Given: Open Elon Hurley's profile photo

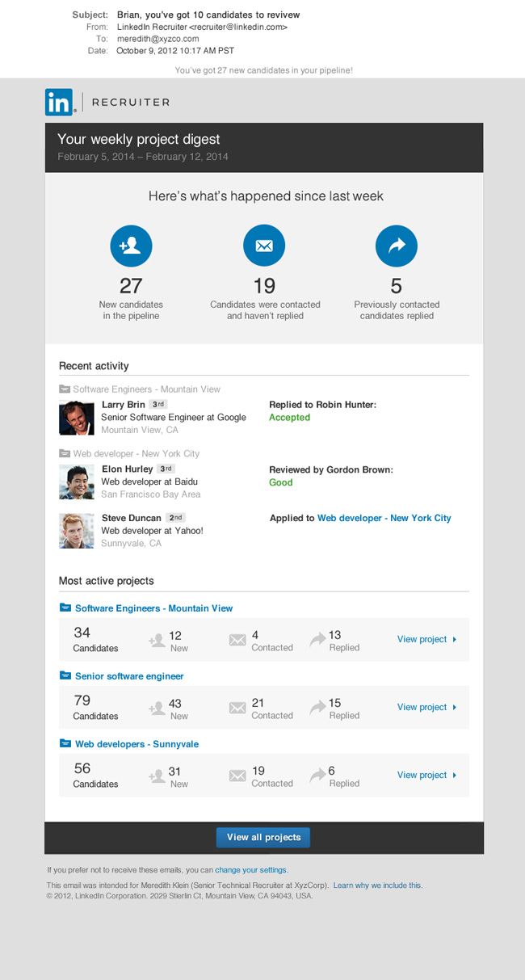Looking at the screenshot, I should pyautogui.click(x=77, y=482).
